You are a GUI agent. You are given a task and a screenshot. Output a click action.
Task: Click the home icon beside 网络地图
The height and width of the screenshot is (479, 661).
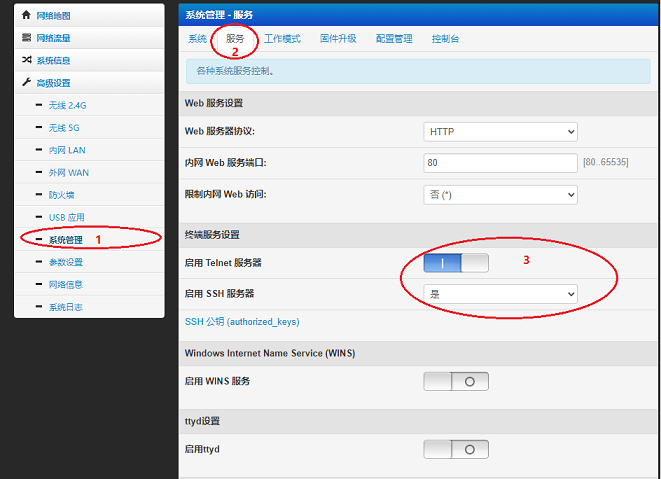[x=27, y=16]
